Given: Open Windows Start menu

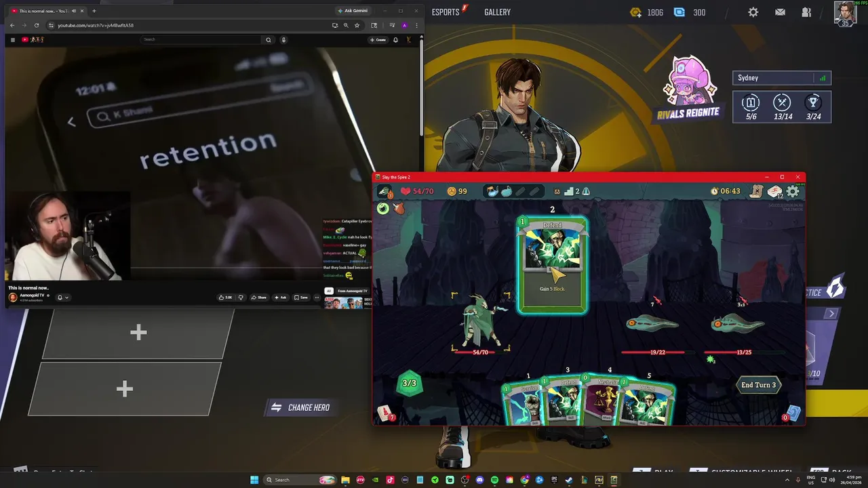Looking at the screenshot, I should [x=254, y=480].
